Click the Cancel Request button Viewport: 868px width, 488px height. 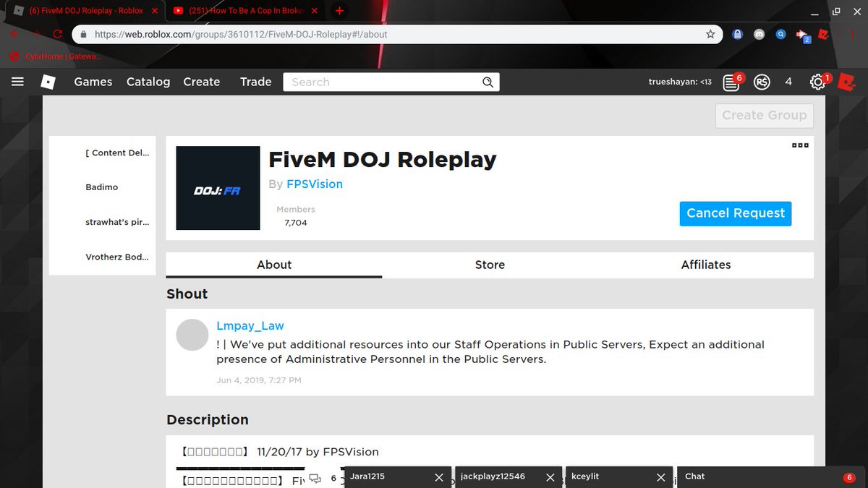click(x=736, y=213)
